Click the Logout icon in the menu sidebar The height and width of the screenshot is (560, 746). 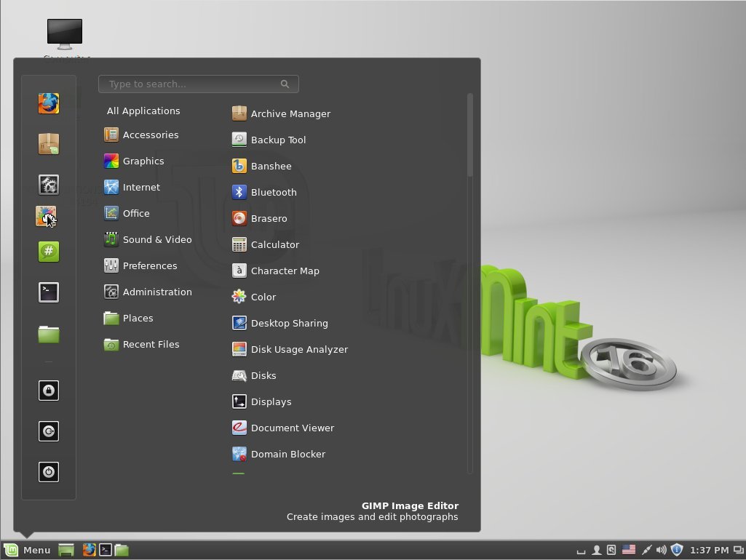[49, 431]
